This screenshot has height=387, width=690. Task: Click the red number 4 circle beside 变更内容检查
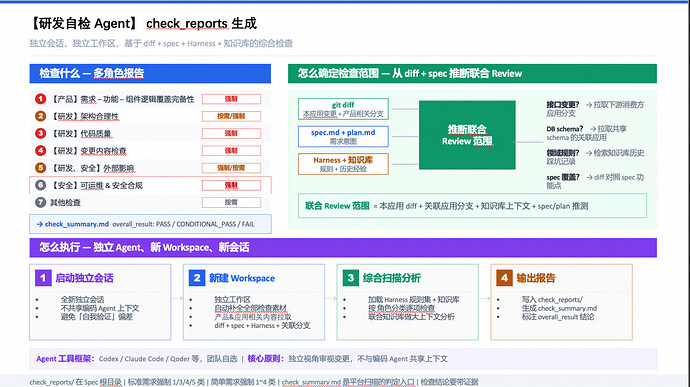(40, 151)
